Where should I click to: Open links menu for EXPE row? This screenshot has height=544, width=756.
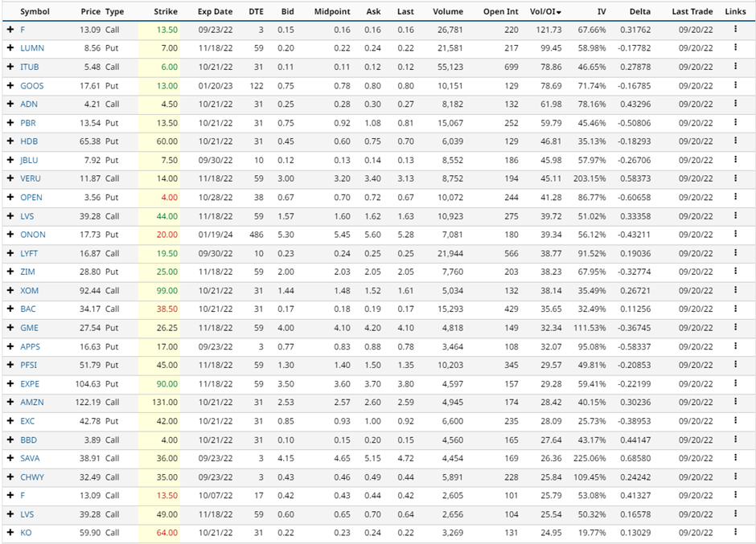point(735,383)
